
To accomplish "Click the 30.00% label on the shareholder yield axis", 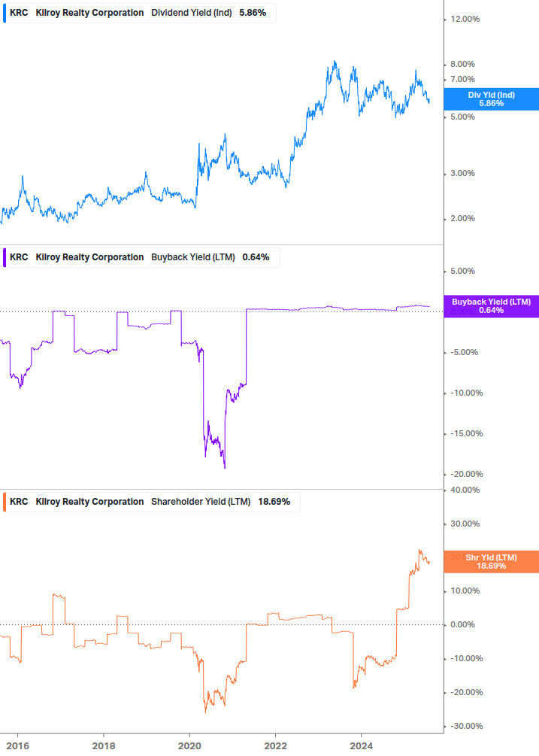I will click(x=465, y=524).
